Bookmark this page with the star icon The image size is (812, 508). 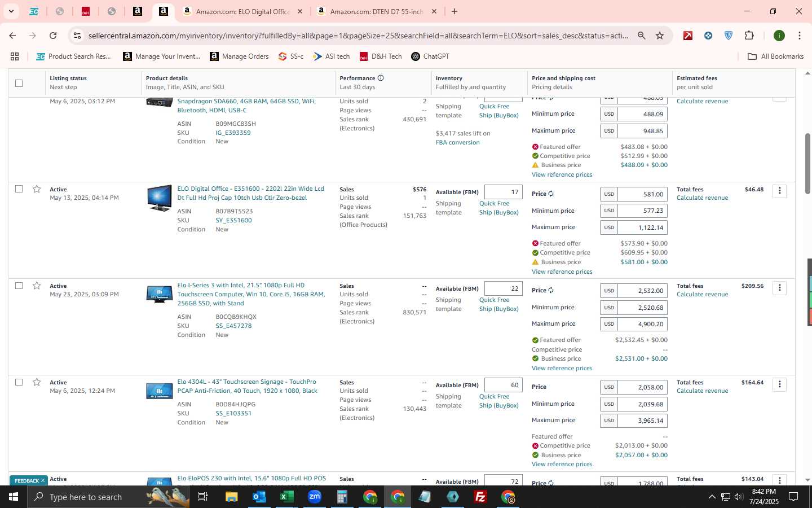(x=660, y=36)
